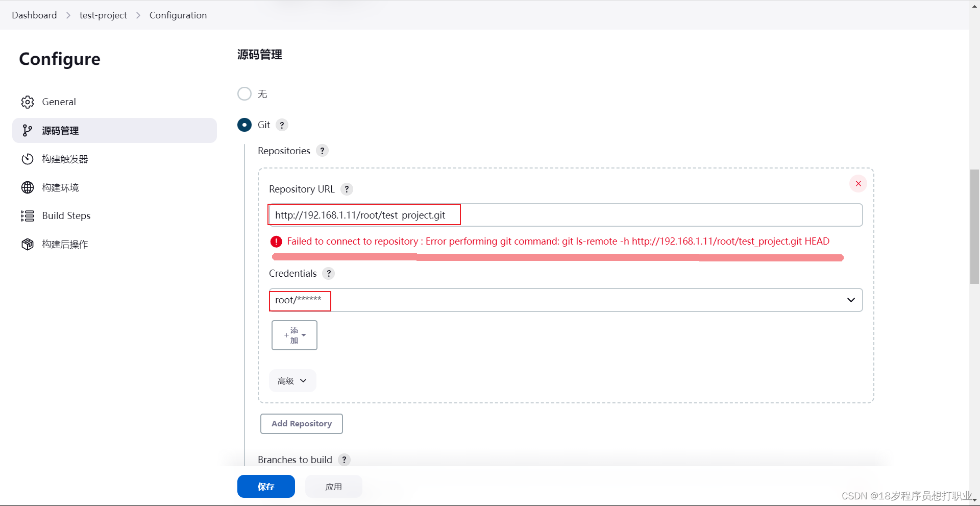Viewport: 980px width, 506px height.
Task: Click the page vertical scrollbar
Action: (x=974, y=227)
